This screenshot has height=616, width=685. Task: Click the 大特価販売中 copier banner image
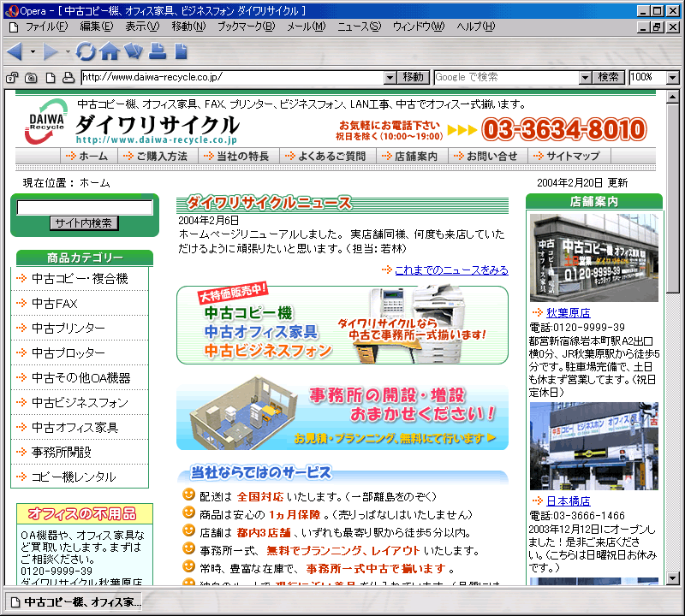[342, 324]
